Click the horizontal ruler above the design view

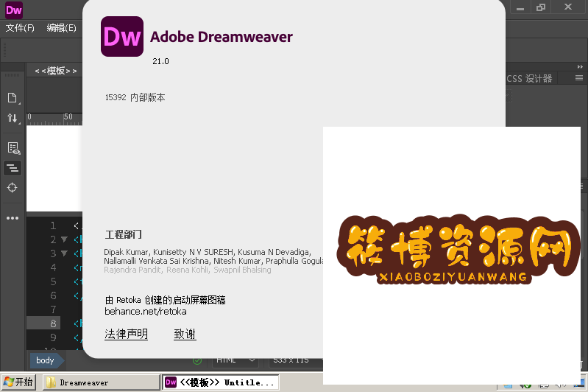[54, 119]
